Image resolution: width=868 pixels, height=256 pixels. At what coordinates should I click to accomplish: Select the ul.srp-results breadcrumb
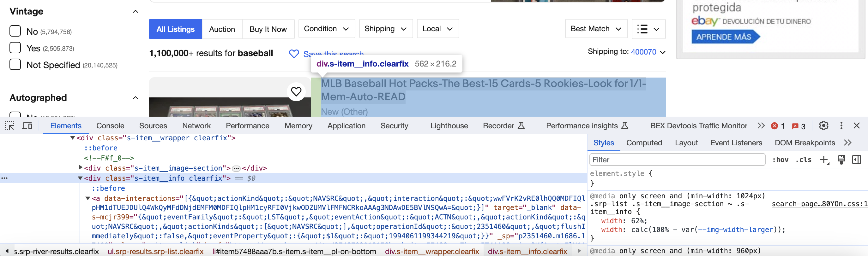coord(155,251)
